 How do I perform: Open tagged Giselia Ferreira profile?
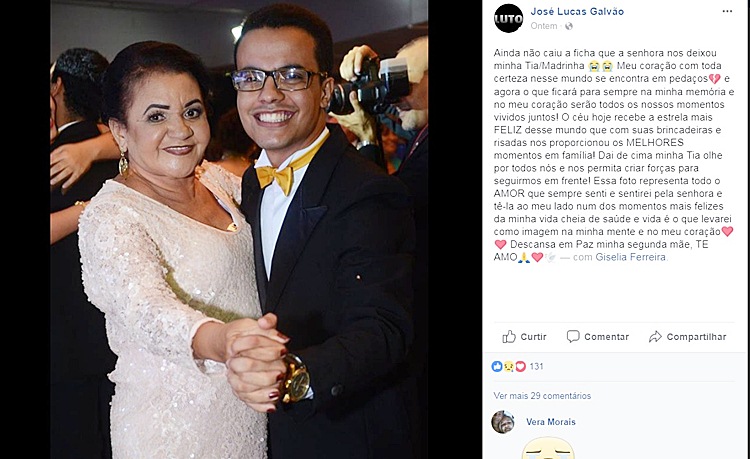pyautogui.click(x=630, y=257)
